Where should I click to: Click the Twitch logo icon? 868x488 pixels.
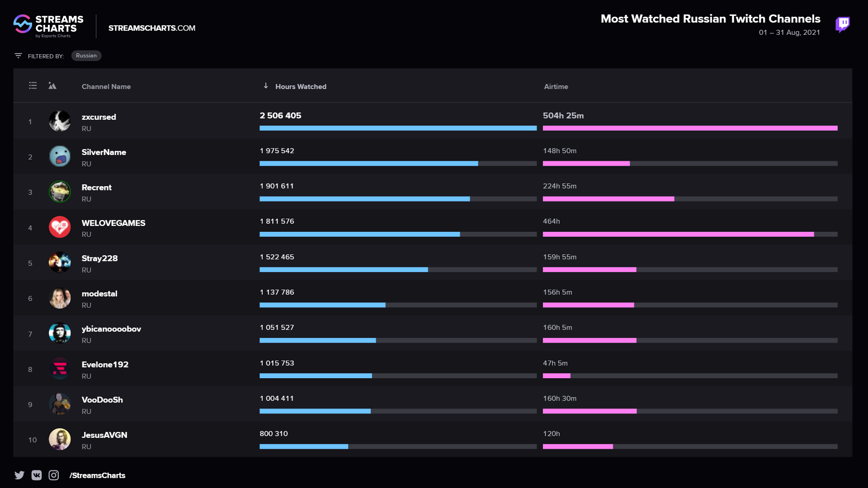pos(842,24)
